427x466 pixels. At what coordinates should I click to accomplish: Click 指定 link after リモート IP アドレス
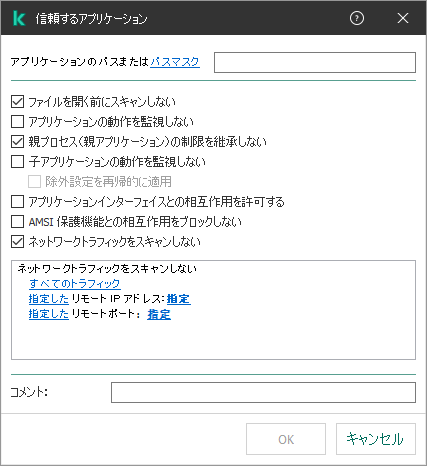[x=179, y=299]
